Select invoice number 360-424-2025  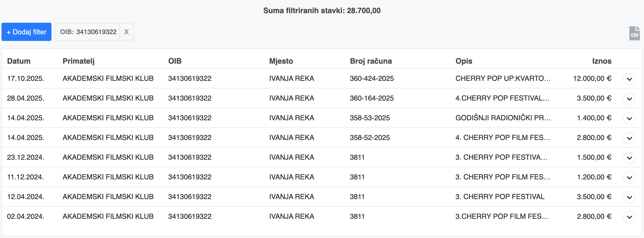click(372, 79)
